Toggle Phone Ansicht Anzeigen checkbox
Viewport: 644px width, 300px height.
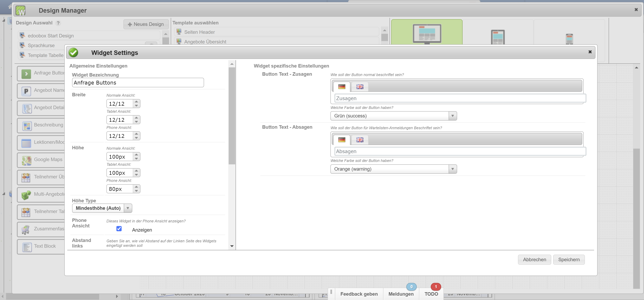(x=119, y=228)
